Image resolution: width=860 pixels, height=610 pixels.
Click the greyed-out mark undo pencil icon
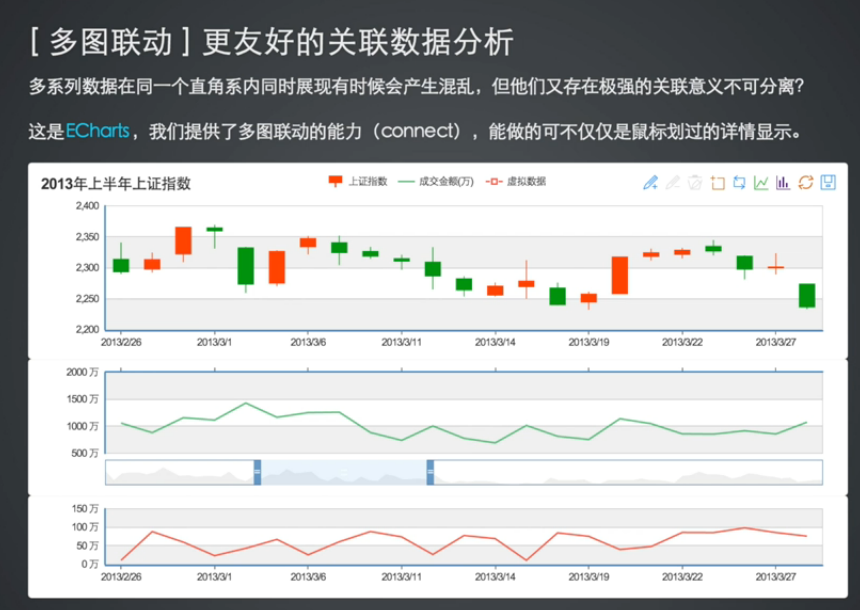673,183
